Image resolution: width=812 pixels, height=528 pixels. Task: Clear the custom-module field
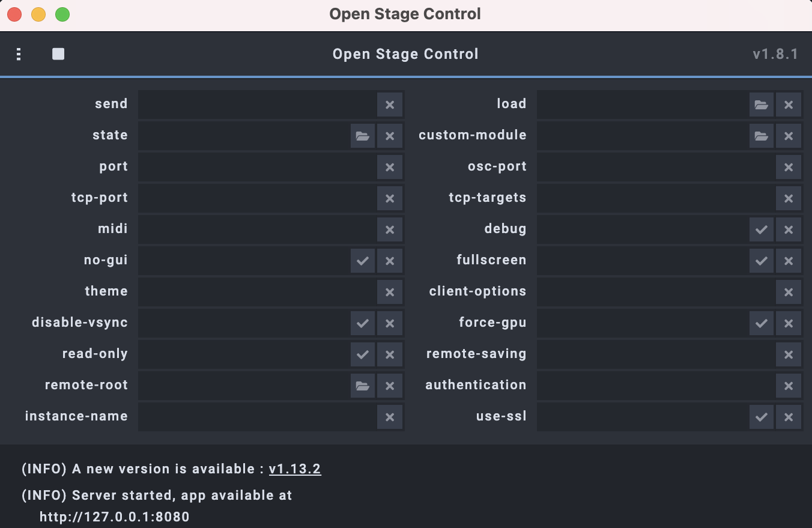click(789, 136)
